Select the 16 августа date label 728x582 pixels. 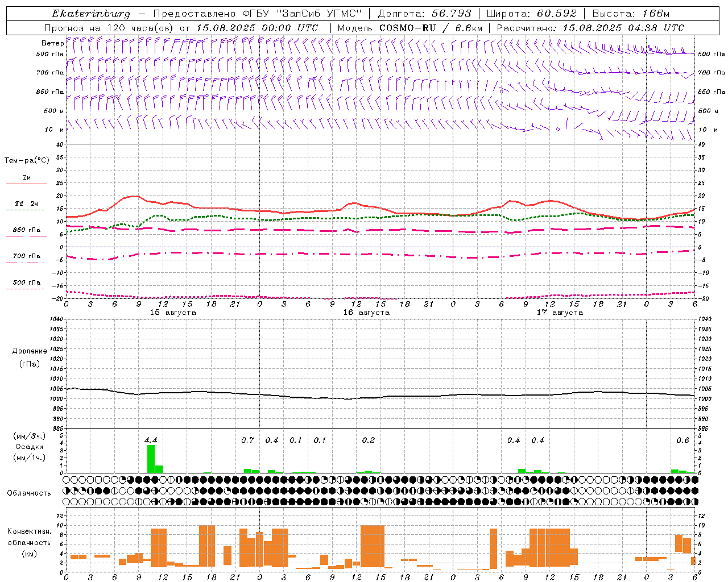(366, 313)
